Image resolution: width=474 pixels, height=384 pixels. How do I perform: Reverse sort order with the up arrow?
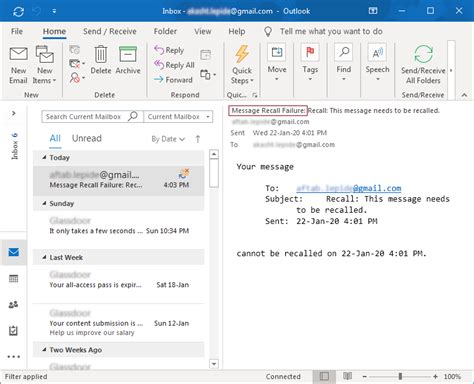(198, 139)
